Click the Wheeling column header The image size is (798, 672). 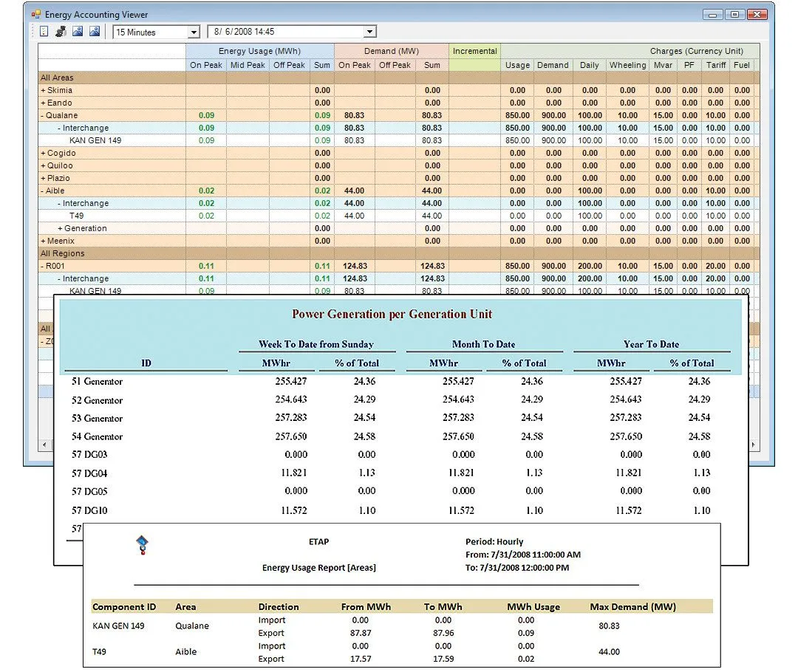(627, 65)
